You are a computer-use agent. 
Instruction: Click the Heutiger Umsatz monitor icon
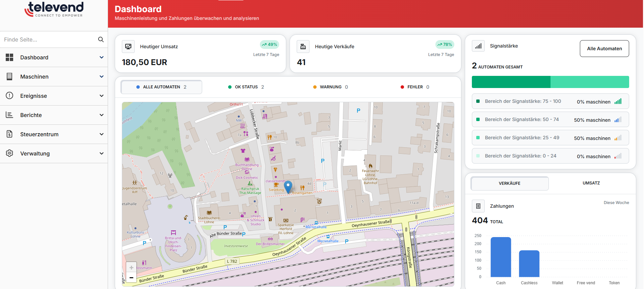coord(128,47)
